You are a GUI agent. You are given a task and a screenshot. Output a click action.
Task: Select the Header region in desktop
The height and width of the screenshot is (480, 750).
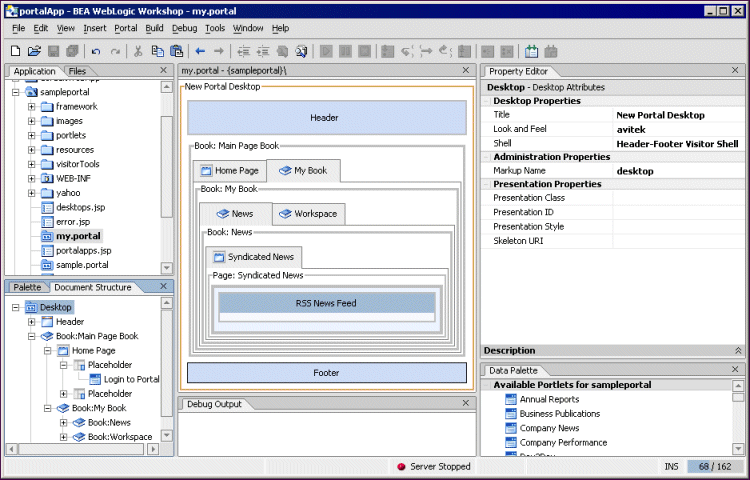point(327,118)
